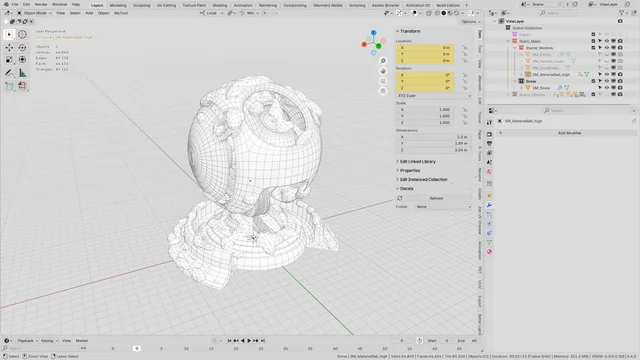This screenshot has width=640, height=360.
Task: Select the Cursor tool
Action: [x=22, y=35]
